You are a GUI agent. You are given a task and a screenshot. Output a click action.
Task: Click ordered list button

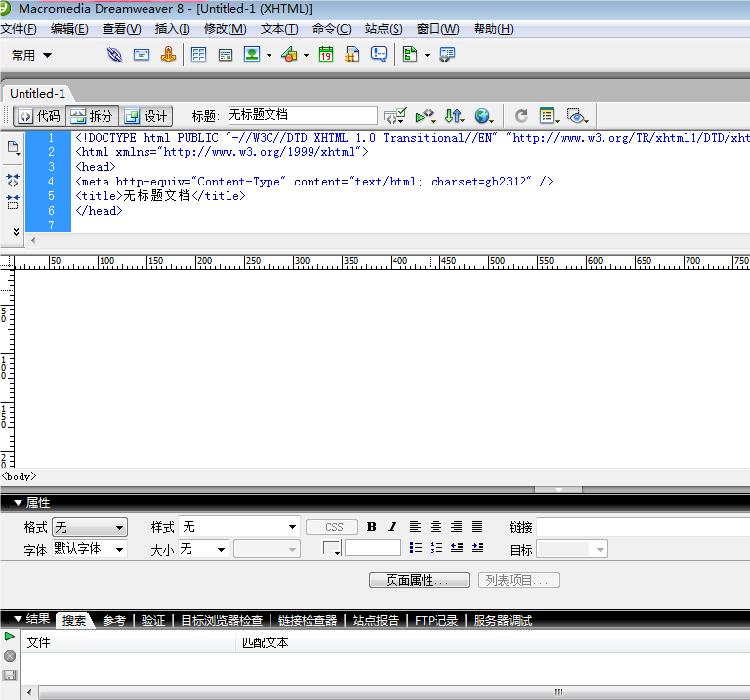(x=436, y=548)
